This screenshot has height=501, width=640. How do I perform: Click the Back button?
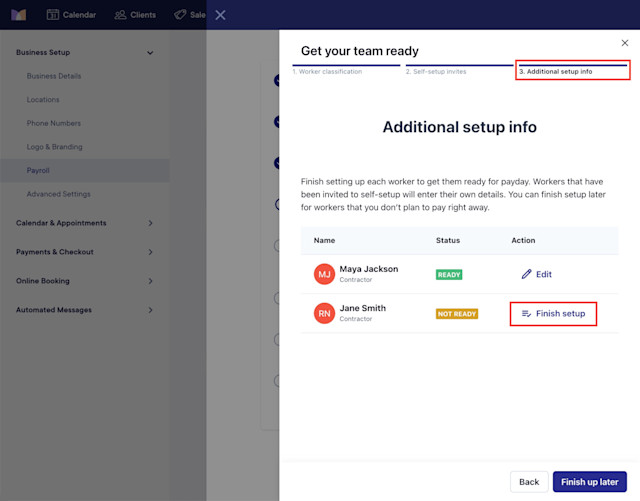[529, 482]
